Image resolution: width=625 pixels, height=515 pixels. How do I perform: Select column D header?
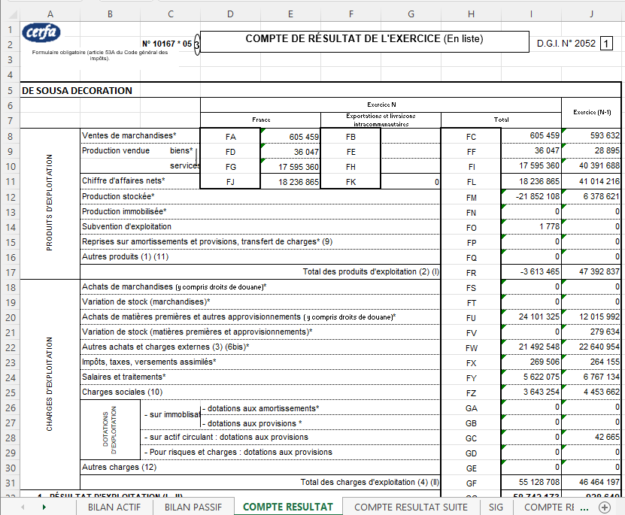(x=230, y=11)
